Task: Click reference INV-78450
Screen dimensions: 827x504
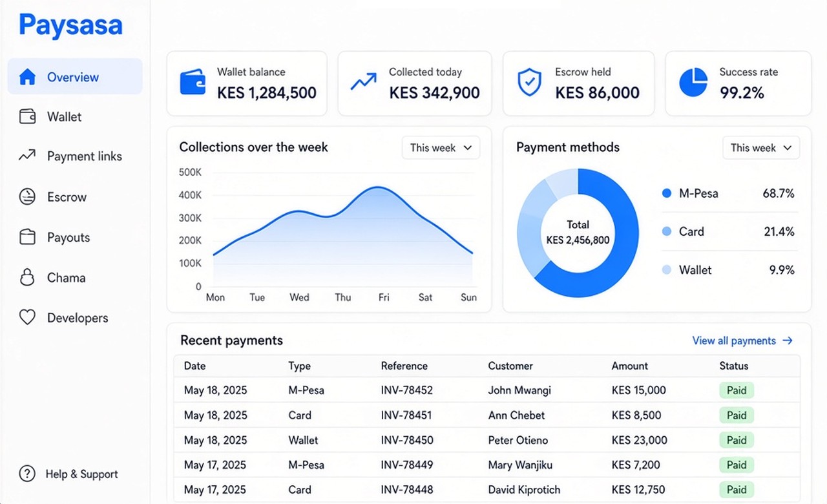Action: click(x=407, y=440)
